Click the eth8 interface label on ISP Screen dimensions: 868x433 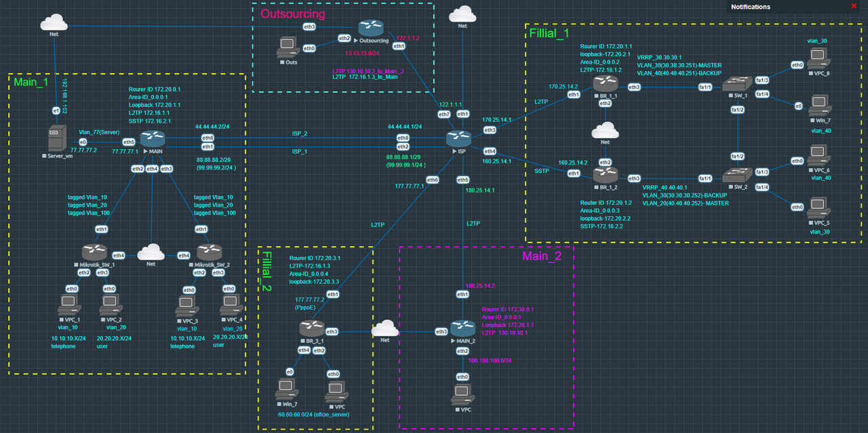tap(403, 138)
